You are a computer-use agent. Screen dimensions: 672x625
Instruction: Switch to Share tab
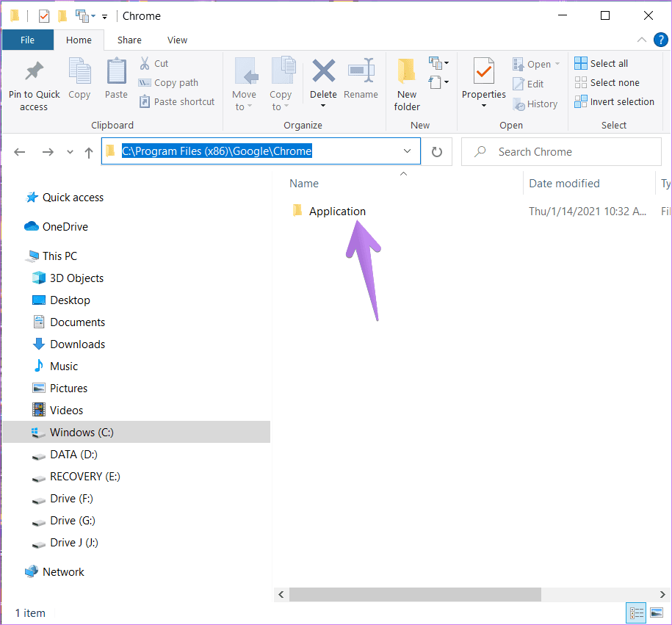tap(129, 40)
